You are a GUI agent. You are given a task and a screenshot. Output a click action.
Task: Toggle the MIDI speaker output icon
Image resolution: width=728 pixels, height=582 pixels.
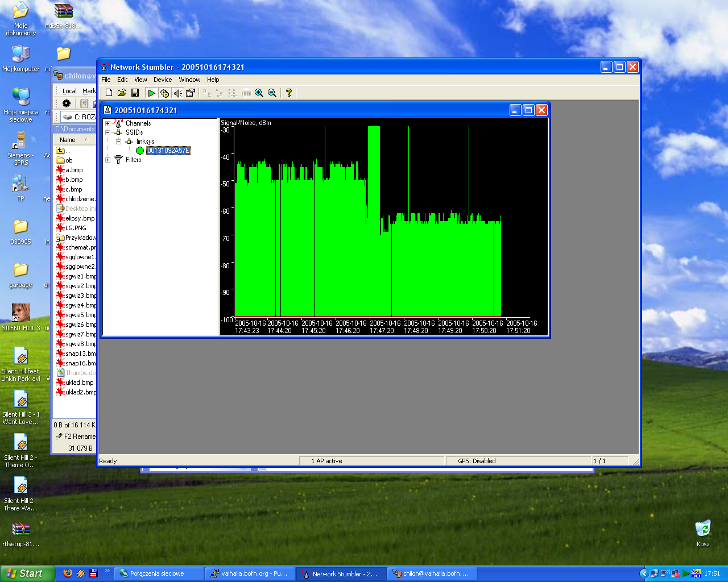coord(177,93)
